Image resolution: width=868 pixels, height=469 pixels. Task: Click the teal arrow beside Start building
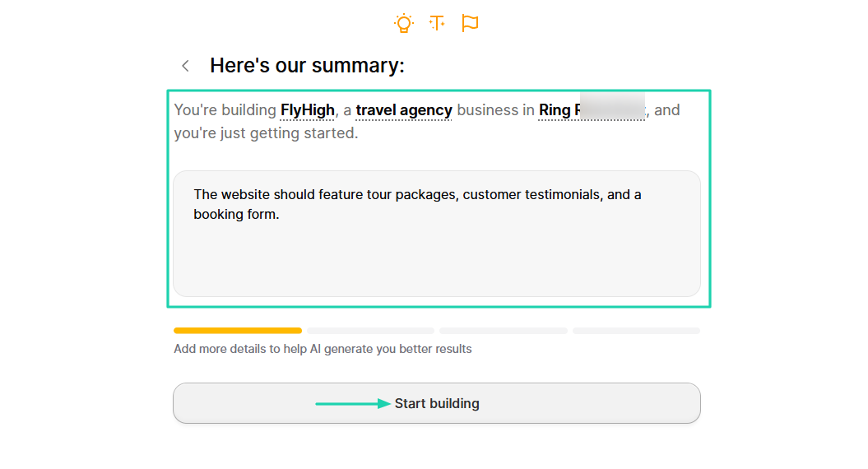[x=353, y=404]
